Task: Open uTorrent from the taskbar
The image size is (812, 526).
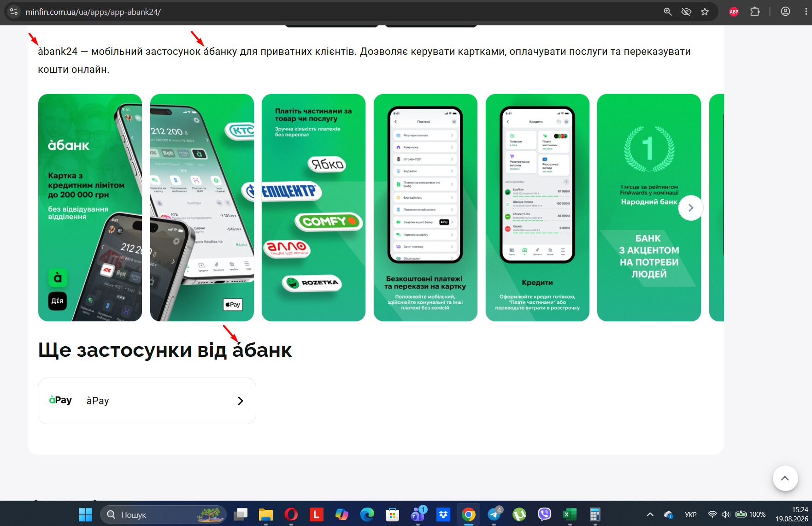Action: coord(519,514)
